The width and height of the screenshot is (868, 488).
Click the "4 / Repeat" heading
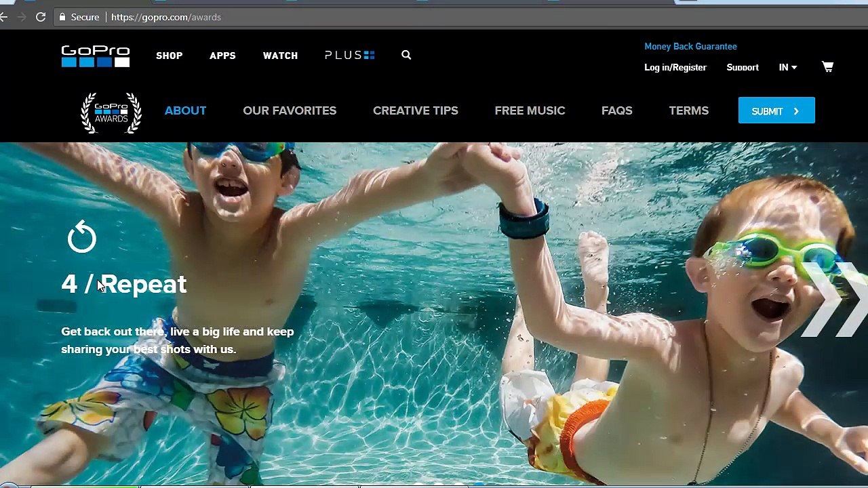124,284
